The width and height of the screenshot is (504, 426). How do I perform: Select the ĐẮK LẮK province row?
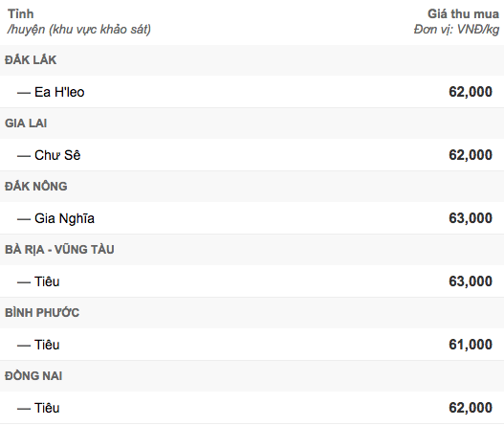[252, 60]
